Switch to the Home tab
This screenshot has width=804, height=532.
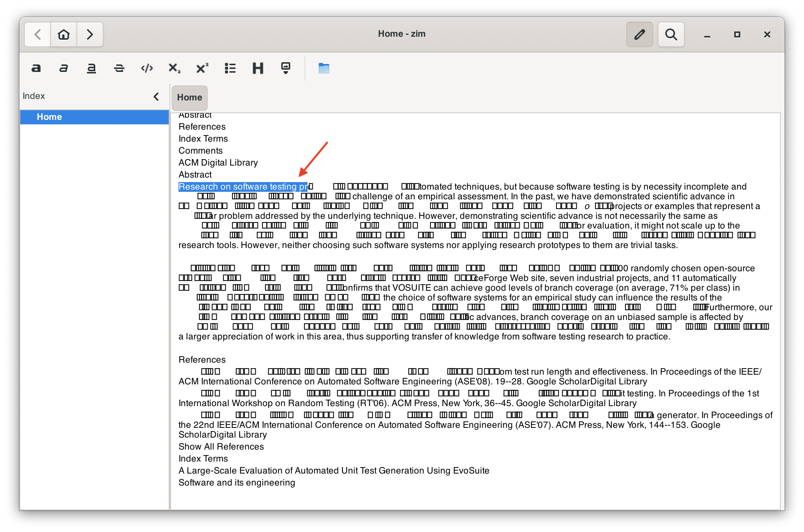[x=189, y=97]
